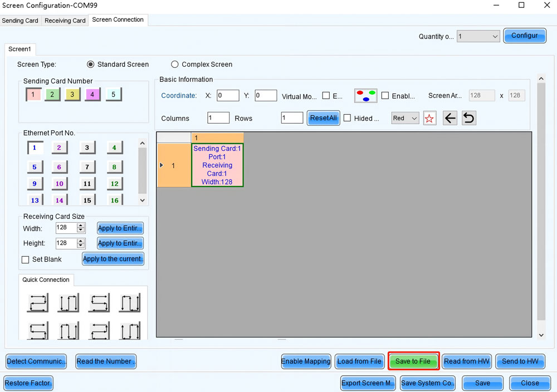Screen dimensions: 557x392
Task: Click the Export Screen M.. button
Action: 368,383
